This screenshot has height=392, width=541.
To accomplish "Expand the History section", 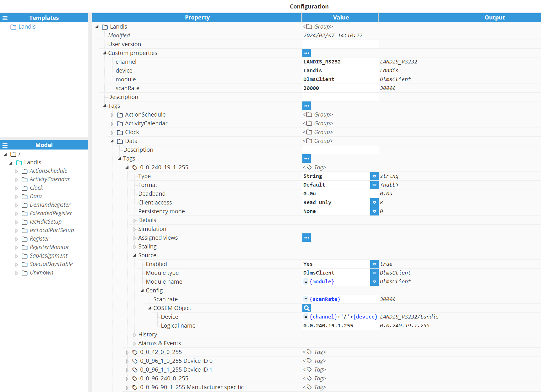I will click(x=135, y=335).
